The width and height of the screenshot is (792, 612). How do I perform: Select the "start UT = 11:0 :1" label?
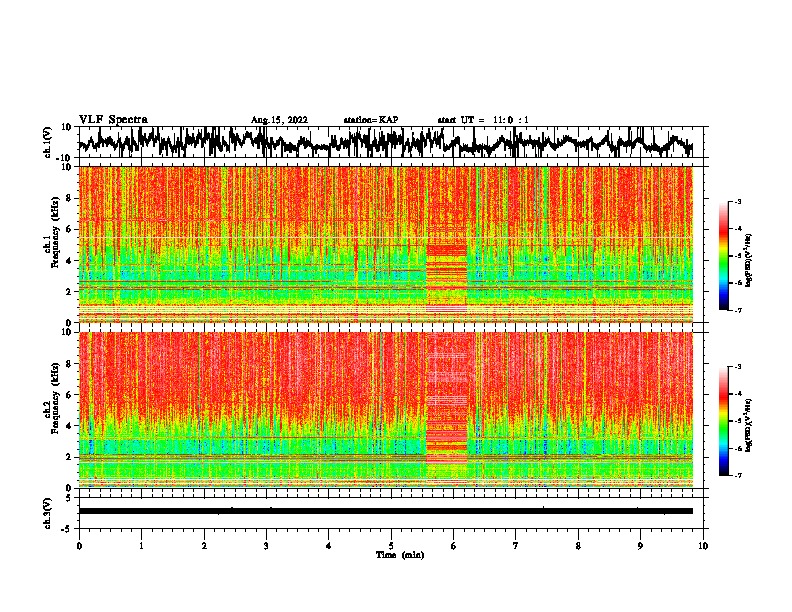(483, 120)
